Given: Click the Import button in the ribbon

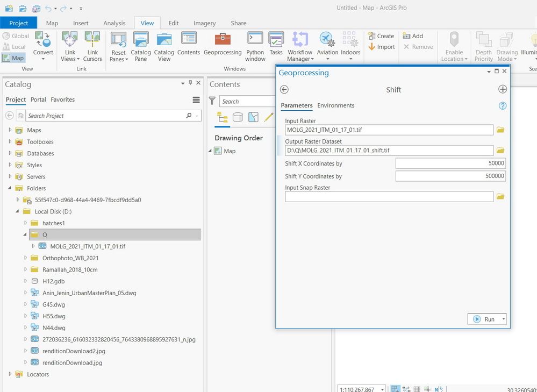Looking at the screenshot, I should (382, 47).
